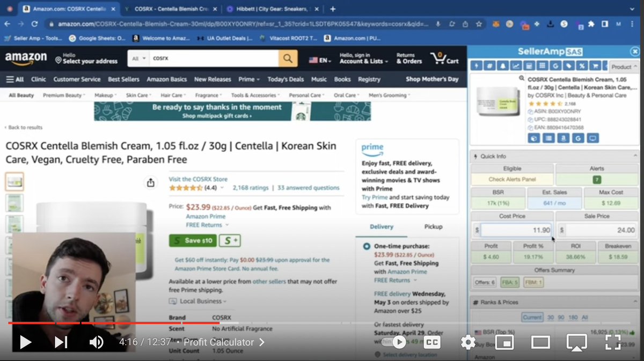Collapse the Quick Info section

point(635,157)
